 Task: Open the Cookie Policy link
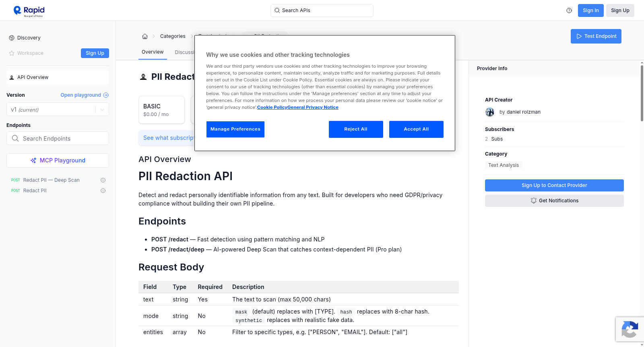pos(272,107)
